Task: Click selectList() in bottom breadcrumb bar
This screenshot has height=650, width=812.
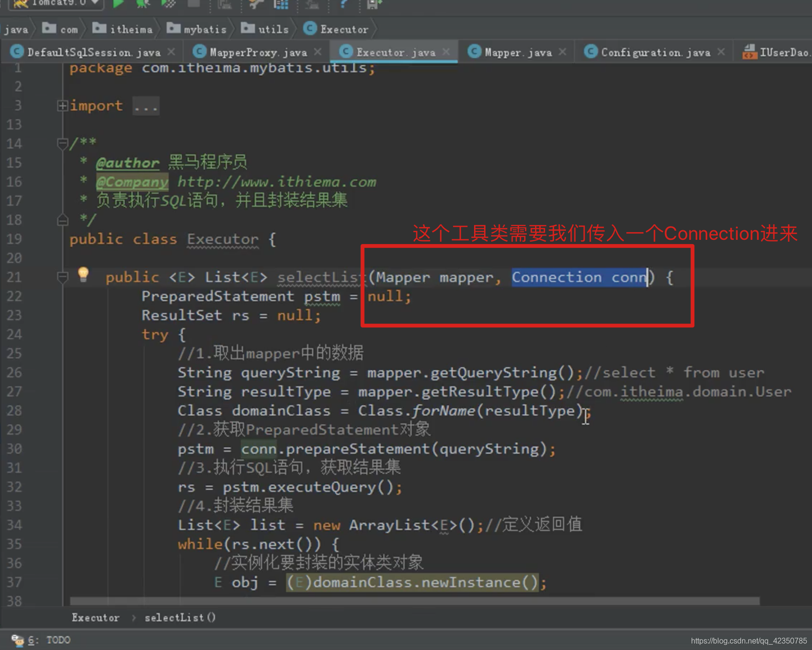Action: 180,618
